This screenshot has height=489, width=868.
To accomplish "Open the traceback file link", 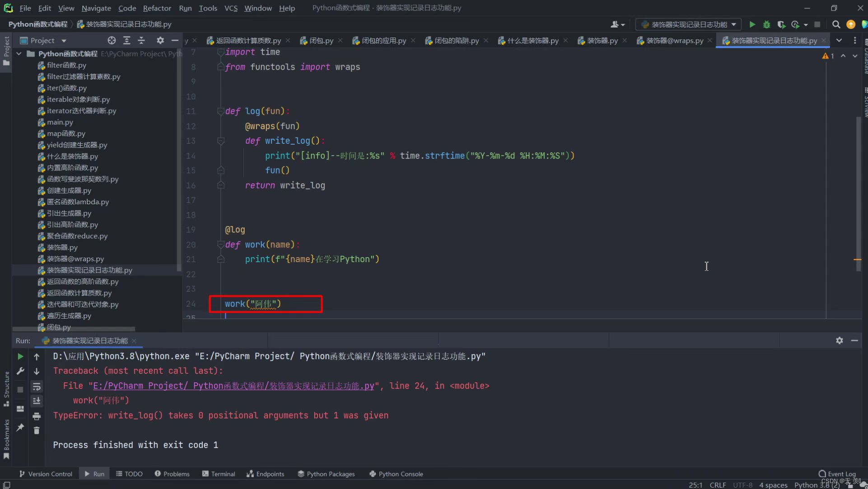I will [x=233, y=386].
